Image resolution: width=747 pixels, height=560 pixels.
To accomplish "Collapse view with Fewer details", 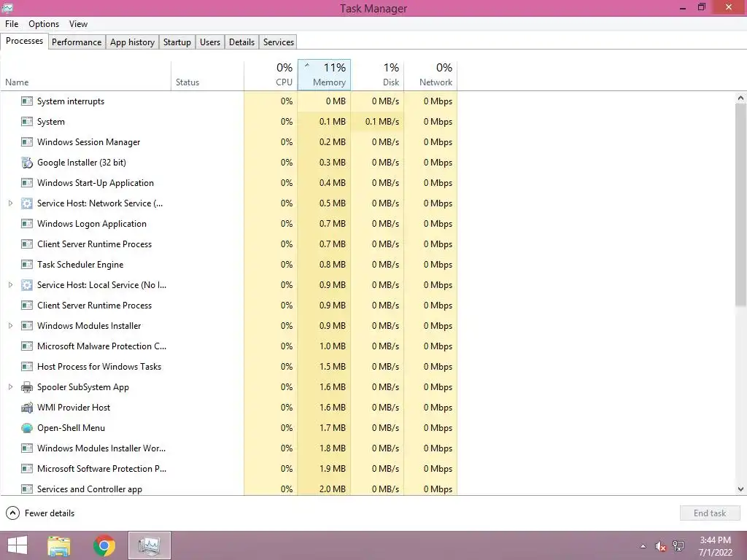I will (41, 513).
